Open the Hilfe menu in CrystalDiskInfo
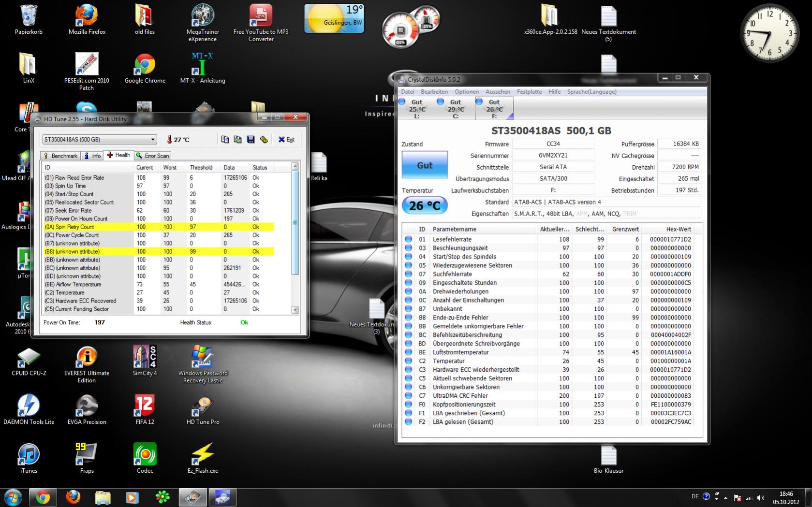812x507 pixels. pos(555,91)
